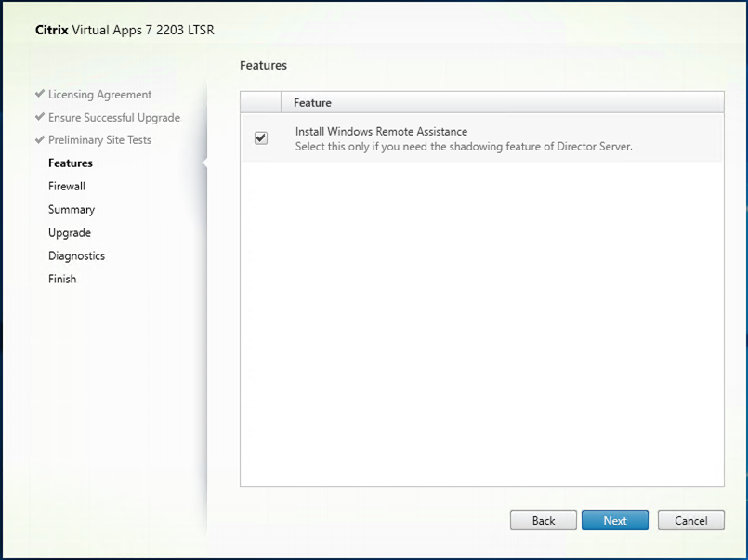The height and width of the screenshot is (560, 748).
Task: Click the 'Install Windows Remote Assistance' label
Action: click(x=381, y=132)
